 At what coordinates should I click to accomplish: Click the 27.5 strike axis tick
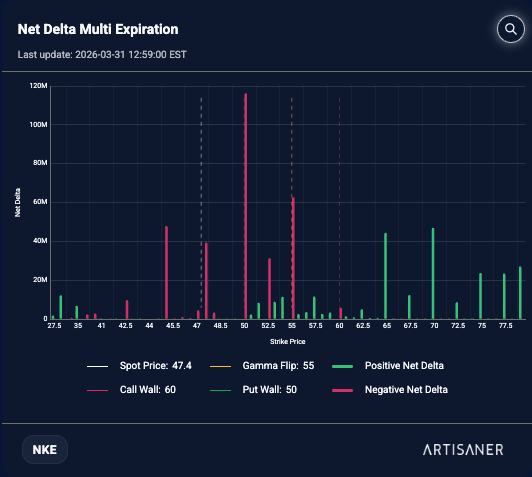point(54,326)
